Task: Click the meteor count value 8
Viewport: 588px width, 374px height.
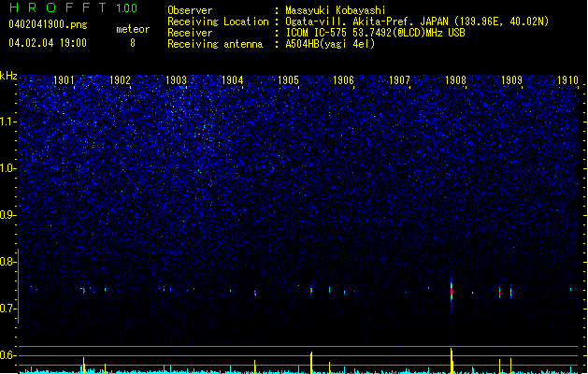Action: coord(133,43)
